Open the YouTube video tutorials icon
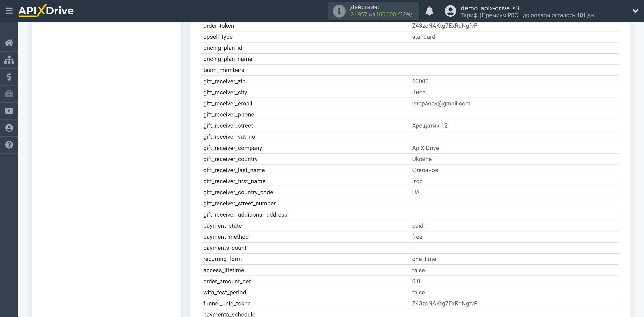The image size is (644, 317). [x=9, y=111]
